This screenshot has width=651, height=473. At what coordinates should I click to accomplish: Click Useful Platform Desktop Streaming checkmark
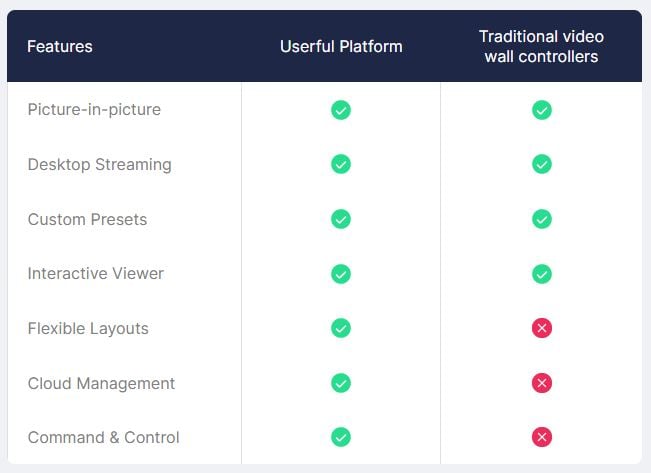341,164
